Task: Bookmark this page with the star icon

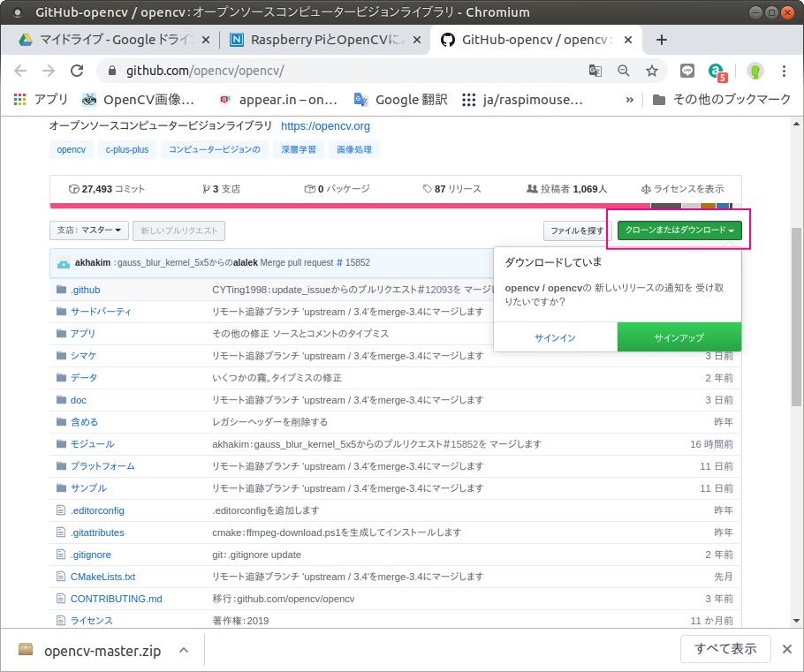Action: coord(652,71)
